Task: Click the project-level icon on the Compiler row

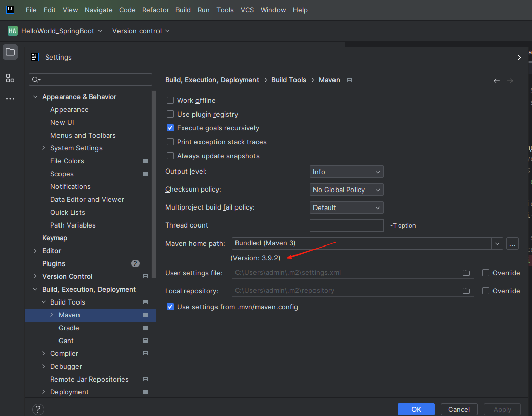Action: 145,353
